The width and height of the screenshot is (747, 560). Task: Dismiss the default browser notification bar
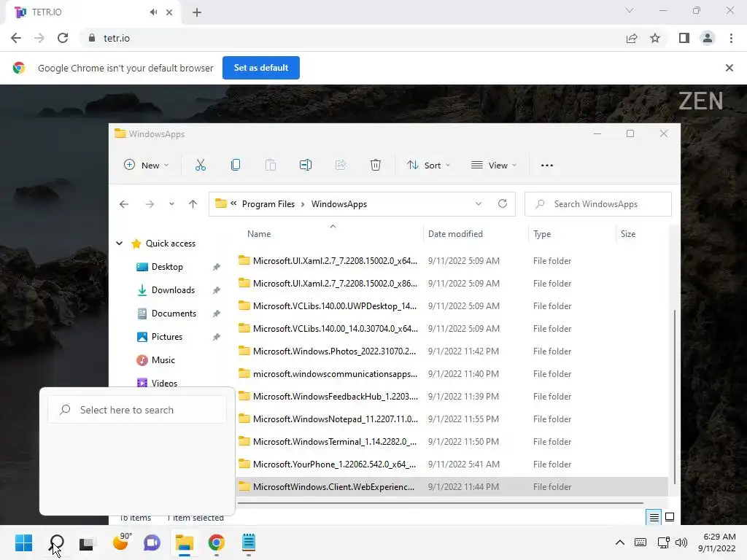(x=729, y=68)
